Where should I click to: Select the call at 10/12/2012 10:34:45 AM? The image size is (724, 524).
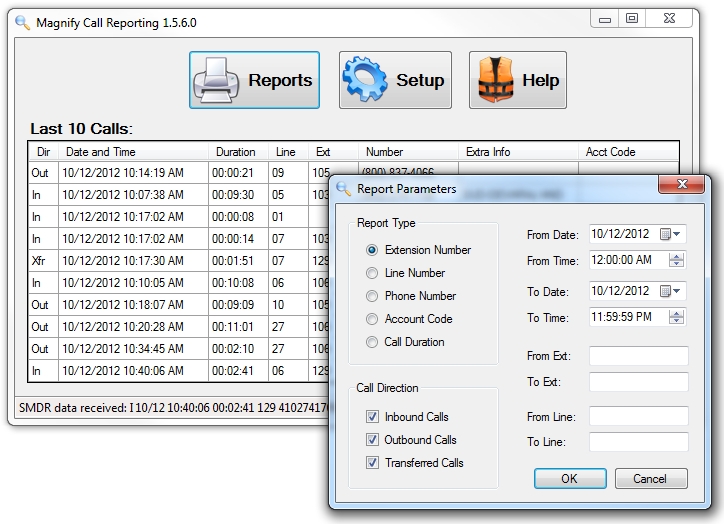[x=179, y=349]
